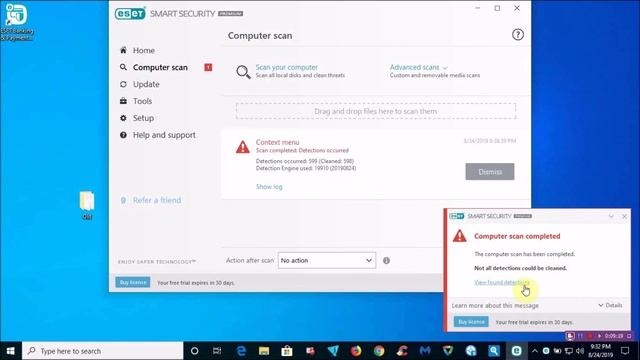Collapse the notification using its chevron

pyautogui.click(x=611, y=216)
